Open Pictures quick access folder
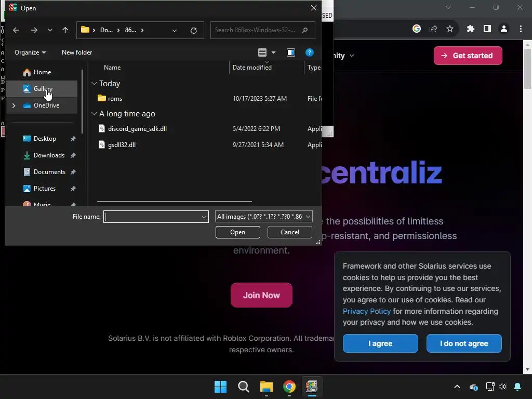Viewport: 532px width, 399px height. (45, 188)
